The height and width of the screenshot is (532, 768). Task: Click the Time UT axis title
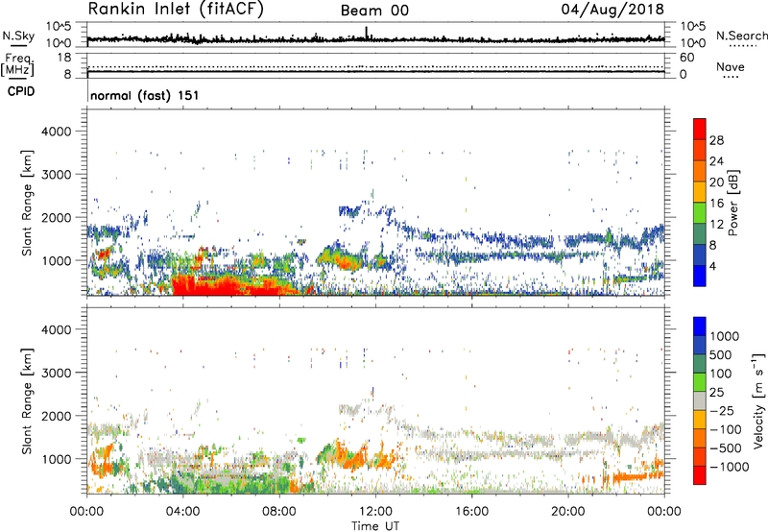(x=375, y=525)
